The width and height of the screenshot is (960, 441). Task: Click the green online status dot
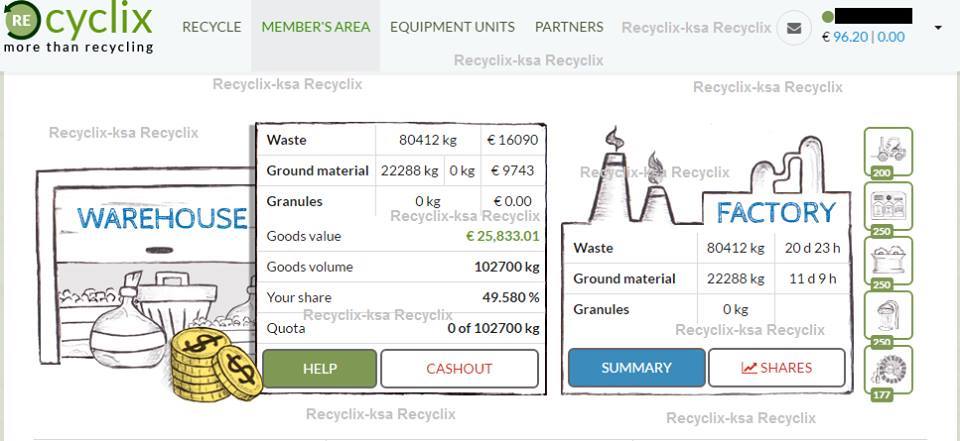coord(828,17)
